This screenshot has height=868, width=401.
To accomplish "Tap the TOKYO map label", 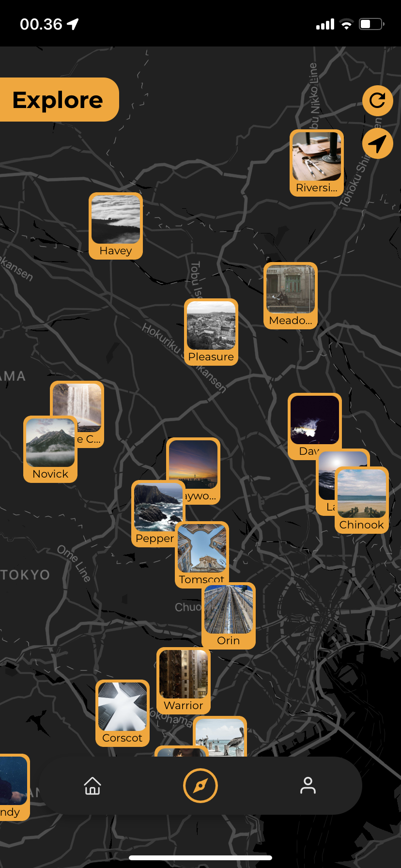I will 25,575.
